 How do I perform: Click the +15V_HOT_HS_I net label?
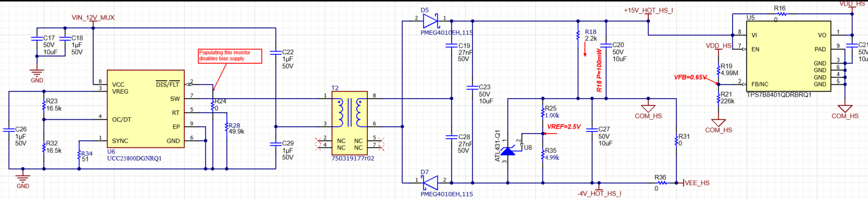point(648,10)
